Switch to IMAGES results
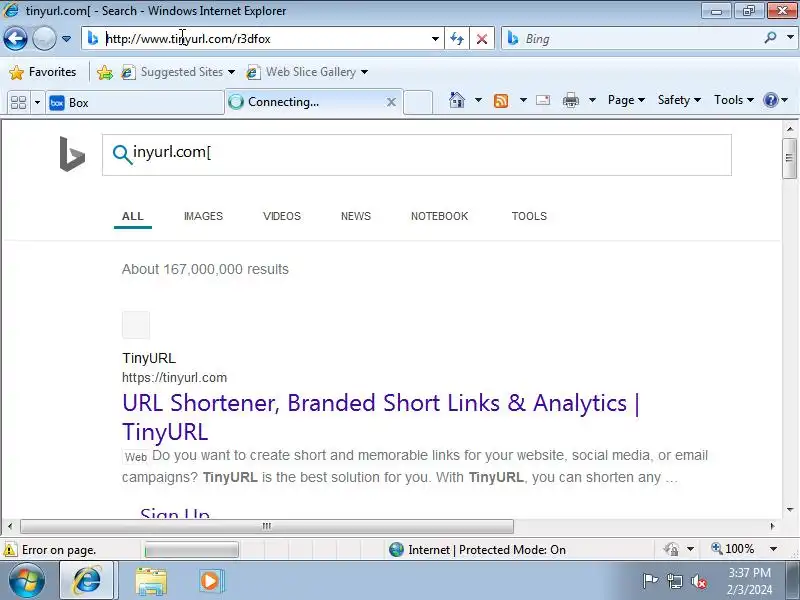800x600 pixels. [x=204, y=216]
